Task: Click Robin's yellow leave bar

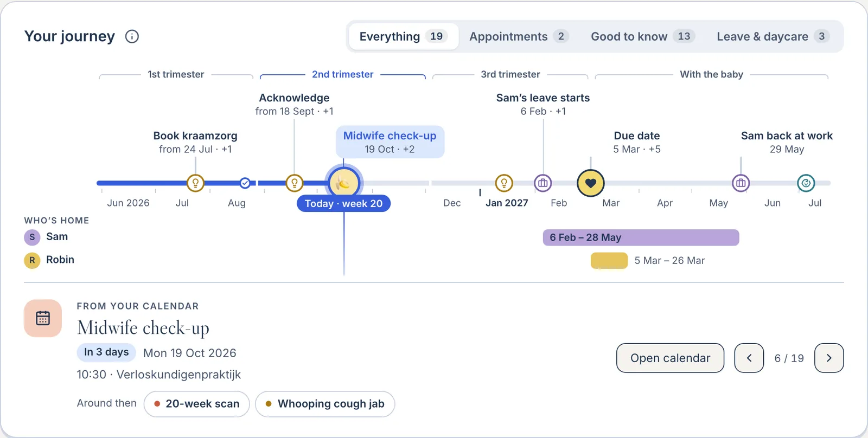Action: (609, 261)
